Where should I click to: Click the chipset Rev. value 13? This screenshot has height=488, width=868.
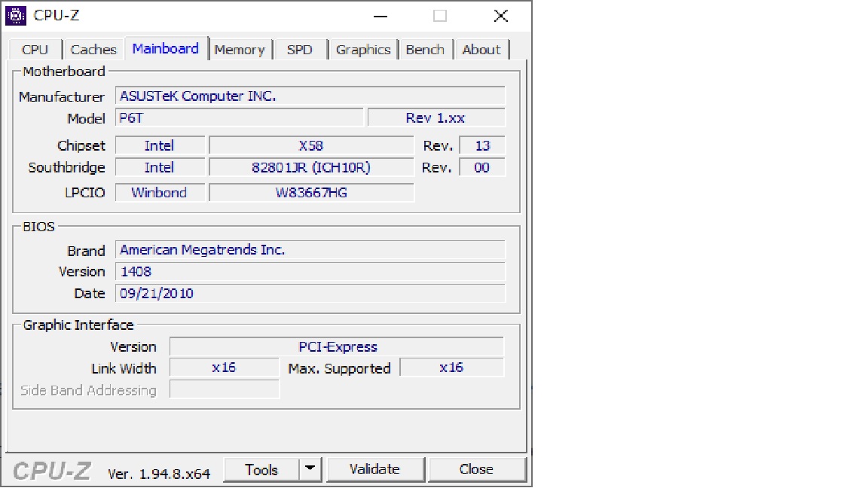pyautogui.click(x=482, y=145)
